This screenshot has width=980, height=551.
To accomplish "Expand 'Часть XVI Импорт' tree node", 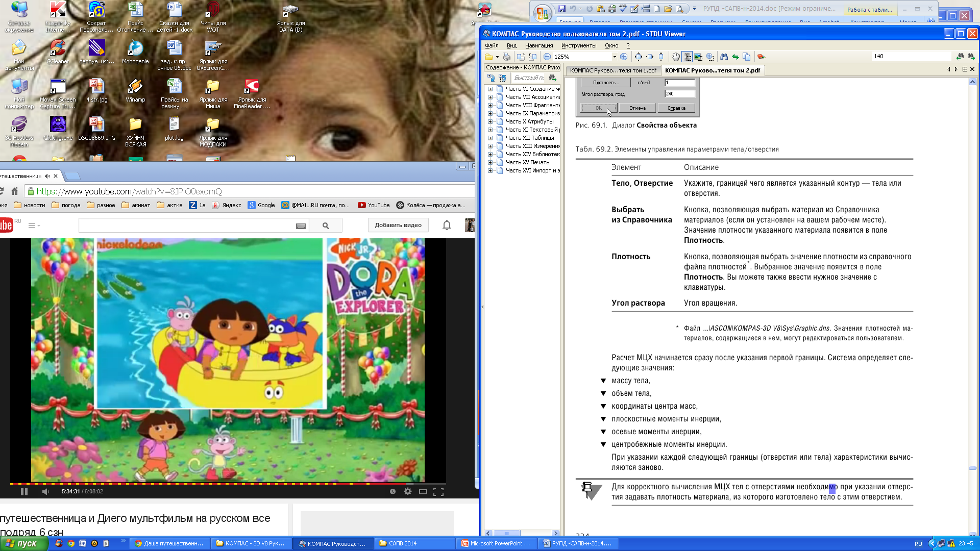I will pos(491,170).
